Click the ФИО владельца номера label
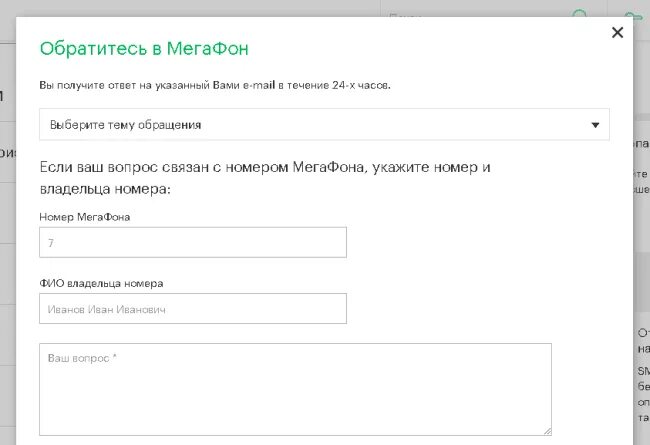The image size is (650, 445). pyautogui.click(x=101, y=283)
